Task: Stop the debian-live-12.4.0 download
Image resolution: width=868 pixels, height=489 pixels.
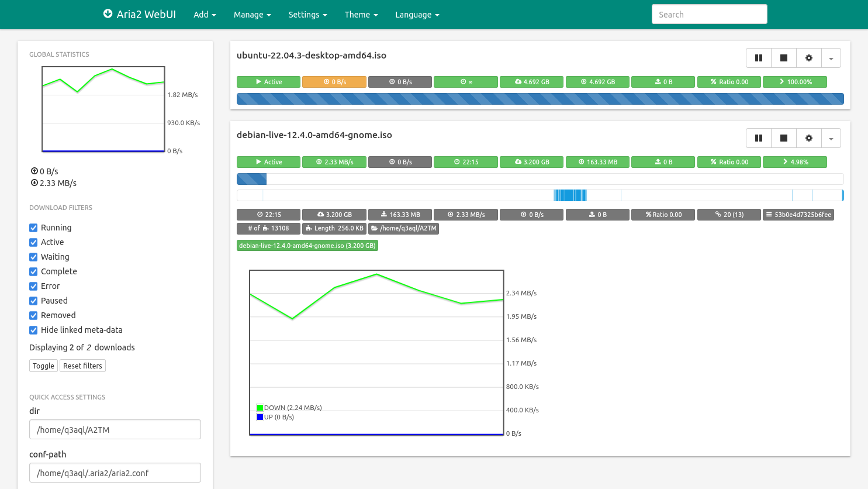Action: pyautogui.click(x=784, y=138)
